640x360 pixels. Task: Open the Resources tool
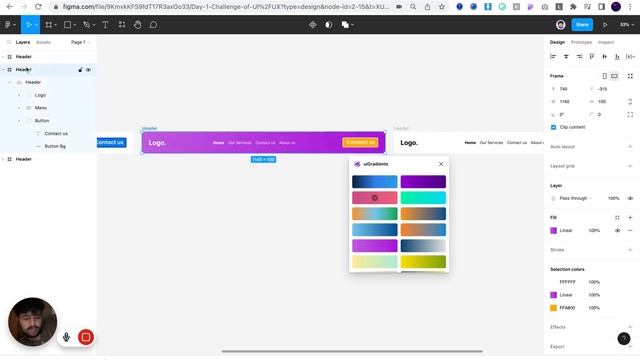122,25
